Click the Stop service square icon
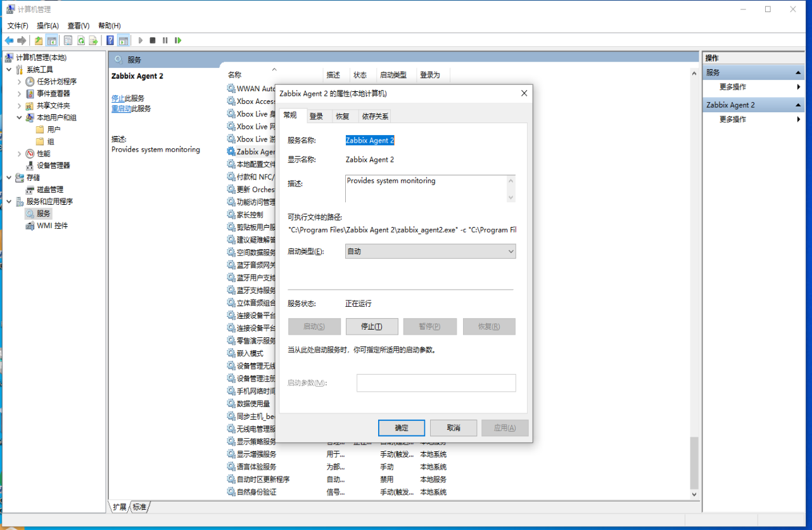This screenshot has height=530, width=812. tap(153, 41)
